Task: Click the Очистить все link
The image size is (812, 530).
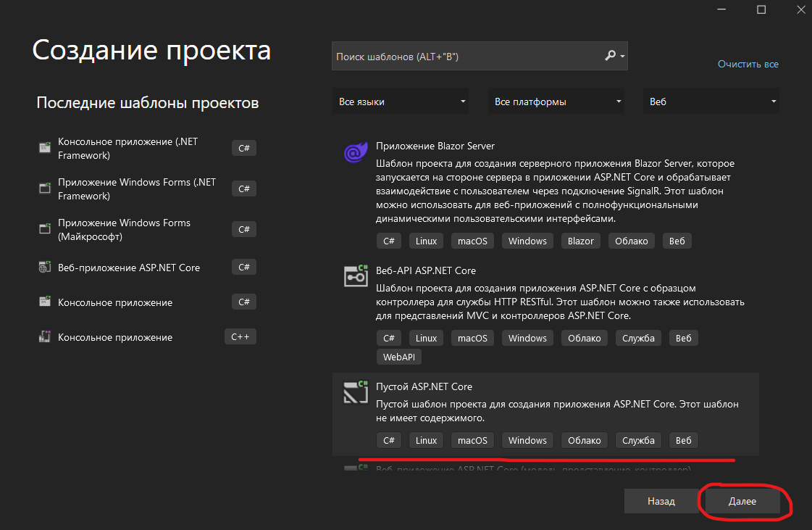Action: [x=748, y=64]
